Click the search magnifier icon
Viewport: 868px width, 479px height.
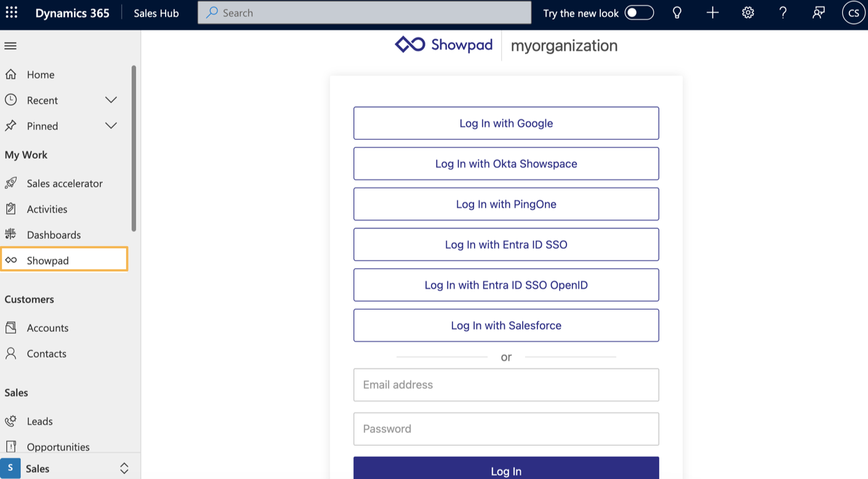click(212, 12)
